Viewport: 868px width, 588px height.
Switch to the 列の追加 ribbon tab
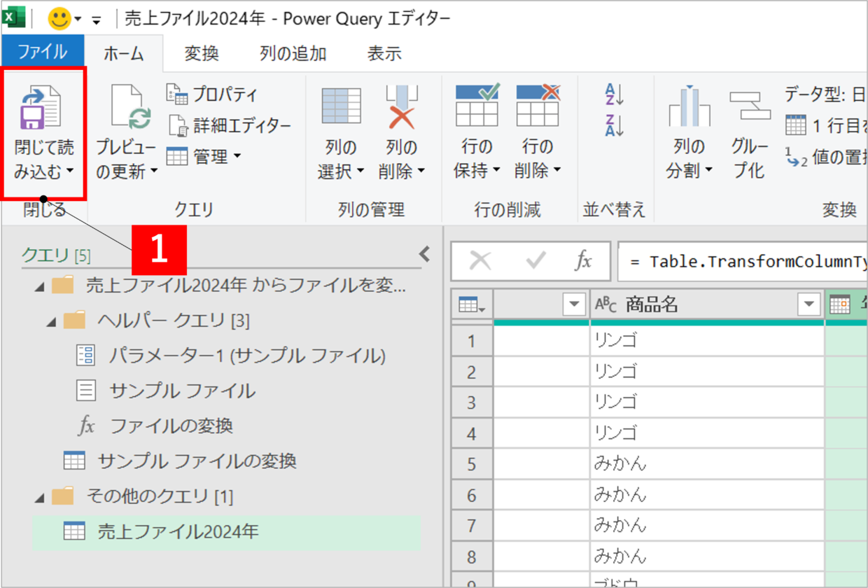293,53
